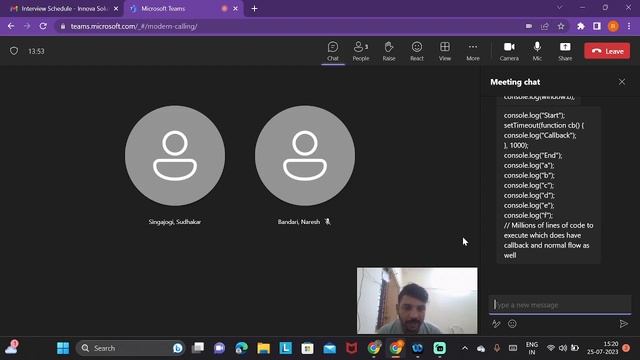The image size is (640, 360).
Task: Share your screen content
Action: (x=565, y=51)
